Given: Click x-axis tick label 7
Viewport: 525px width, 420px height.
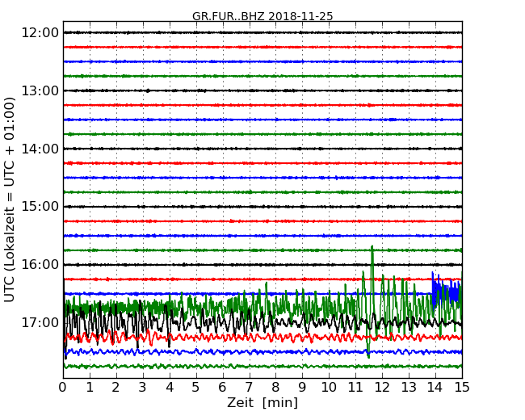Looking at the screenshot, I should click(249, 388).
